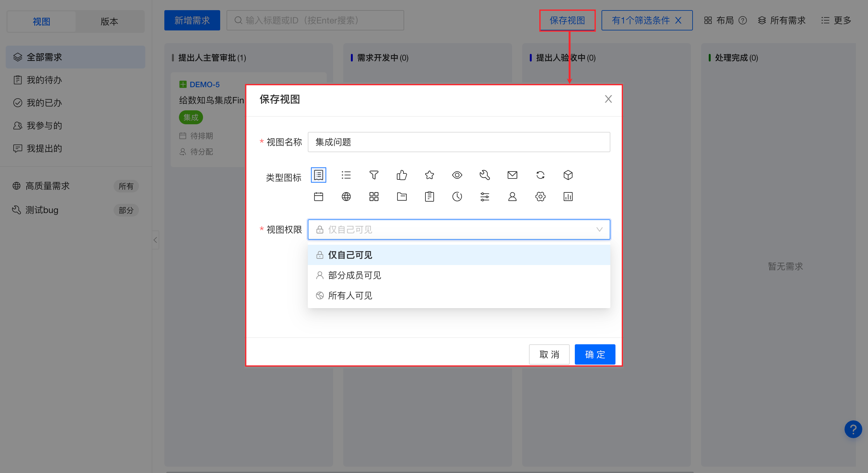Screen dimensions: 868x473
Task: Select the eye type icon
Action: pyautogui.click(x=457, y=175)
